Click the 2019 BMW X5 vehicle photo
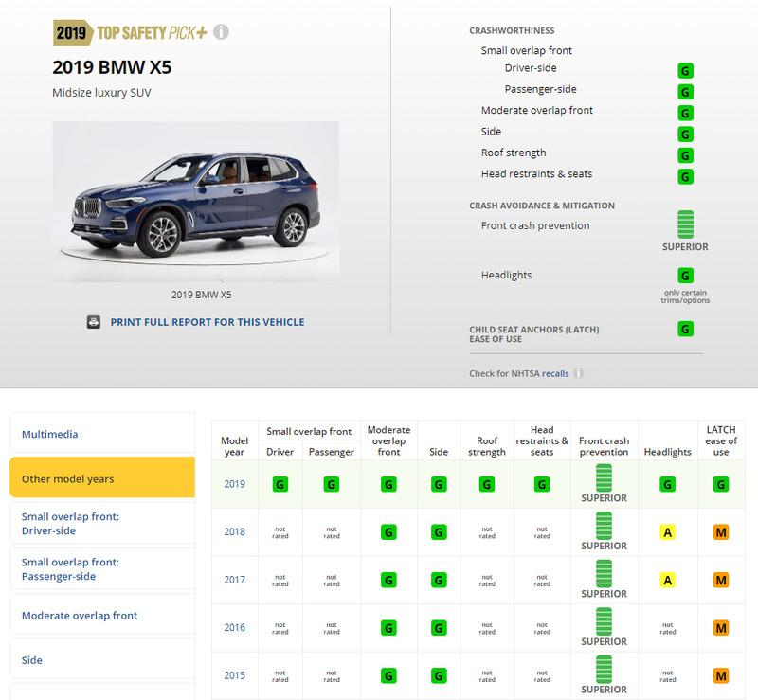 click(196, 202)
